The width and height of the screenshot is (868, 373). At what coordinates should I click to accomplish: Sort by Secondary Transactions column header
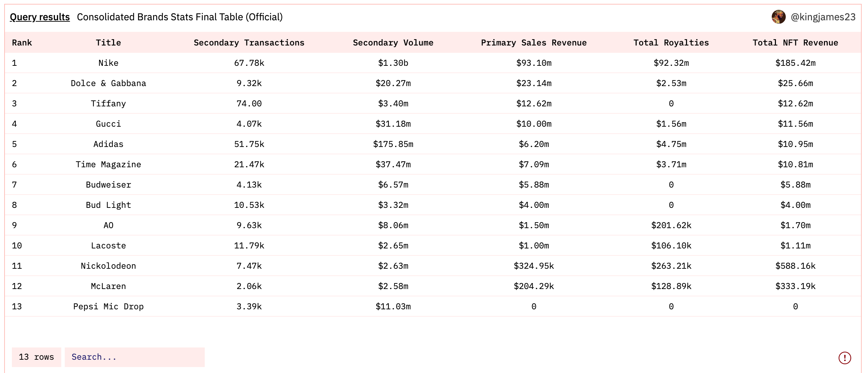coord(249,43)
